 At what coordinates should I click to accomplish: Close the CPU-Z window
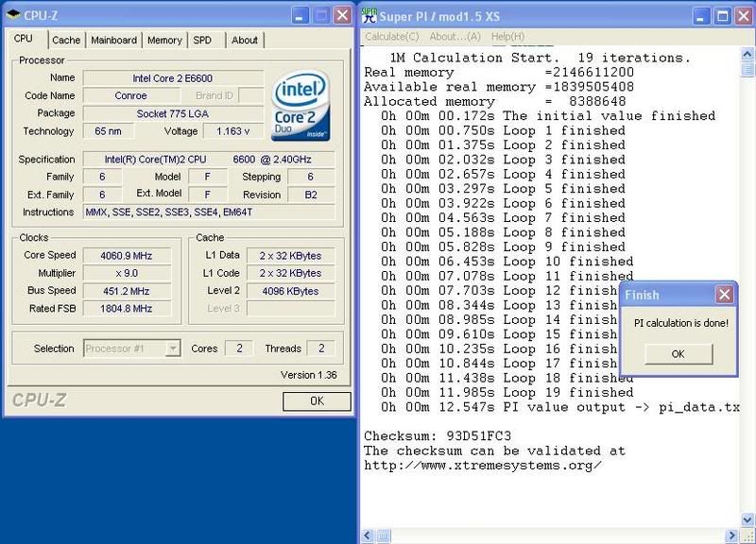342,15
